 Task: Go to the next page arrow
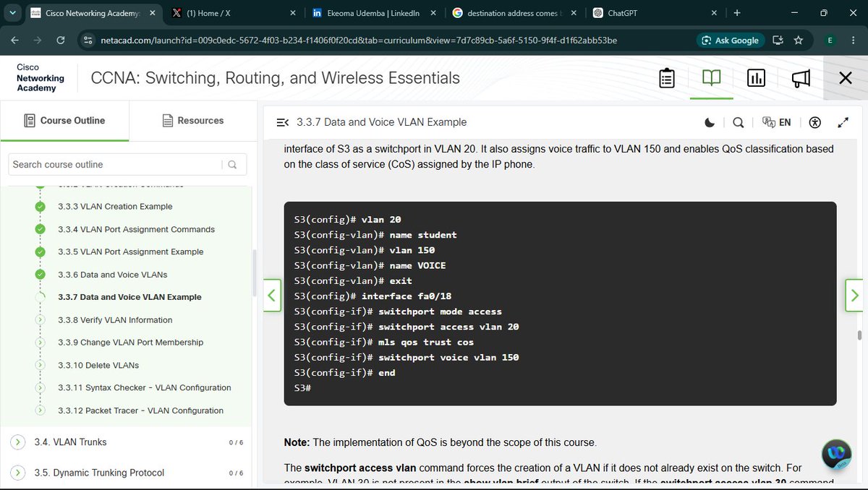[x=854, y=295]
